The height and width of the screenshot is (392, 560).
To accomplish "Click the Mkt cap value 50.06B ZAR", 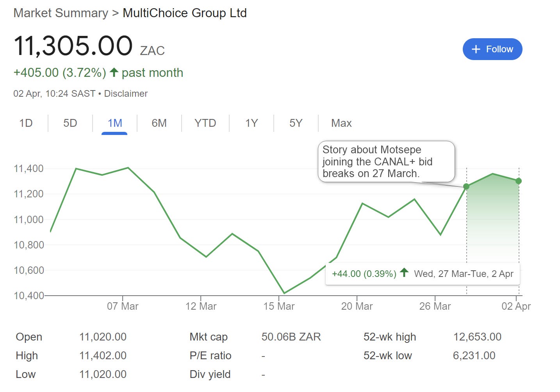I will [x=291, y=337].
